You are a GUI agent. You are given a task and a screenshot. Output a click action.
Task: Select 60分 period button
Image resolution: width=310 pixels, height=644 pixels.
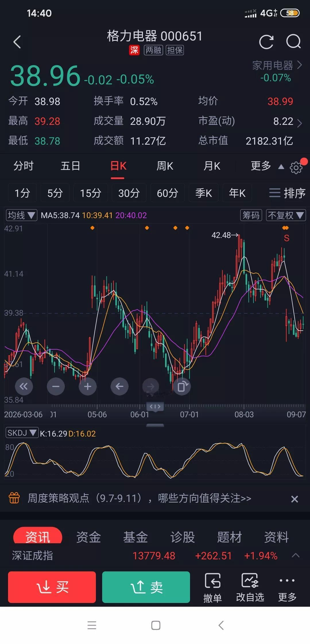[167, 193]
